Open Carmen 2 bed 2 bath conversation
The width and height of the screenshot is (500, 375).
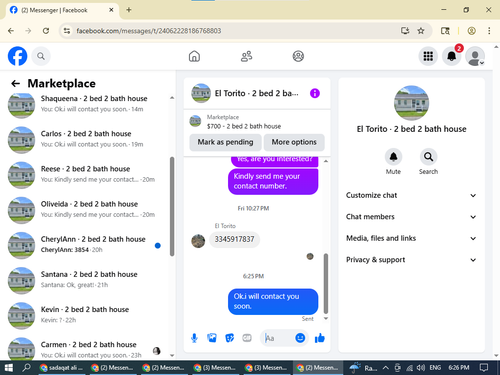pyautogui.click(x=87, y=349)
